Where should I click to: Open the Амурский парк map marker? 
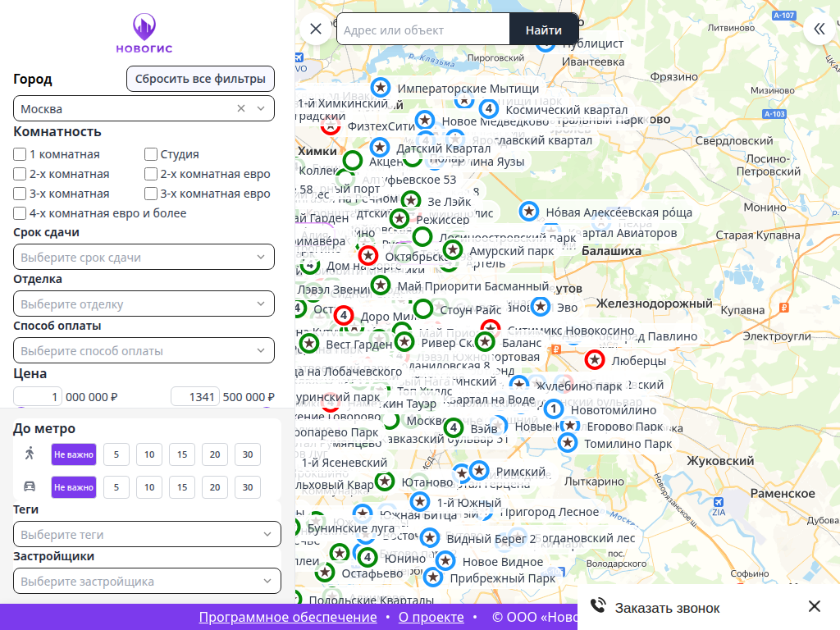tap(453, 249)
